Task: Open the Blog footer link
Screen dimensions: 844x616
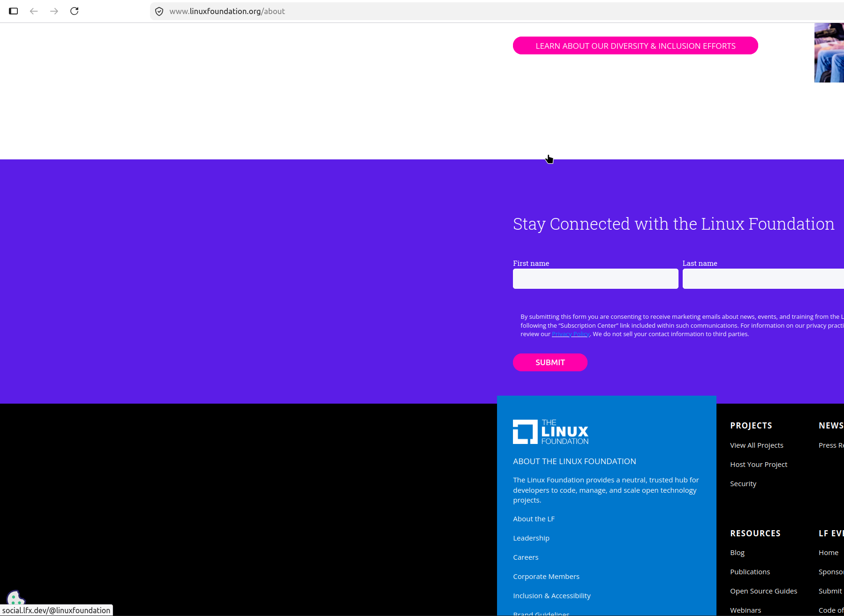Action: click(737, 553)
